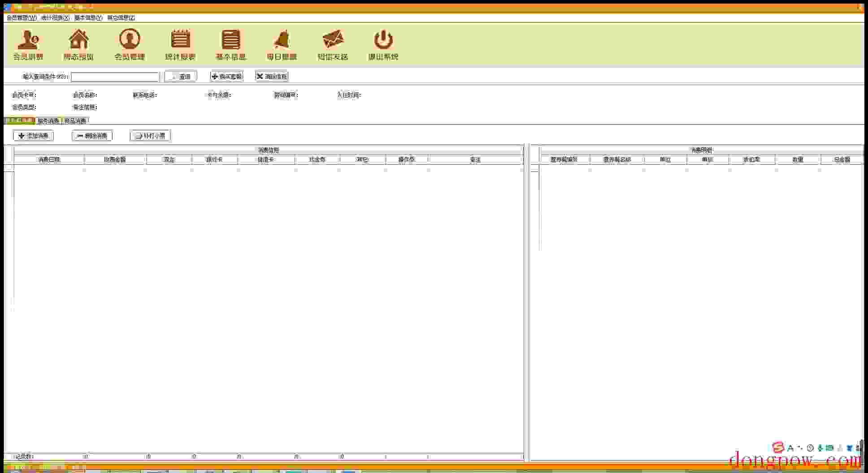
Task: Open 短信发送 SMS envelope icon
Action: (x=333, y=45)
